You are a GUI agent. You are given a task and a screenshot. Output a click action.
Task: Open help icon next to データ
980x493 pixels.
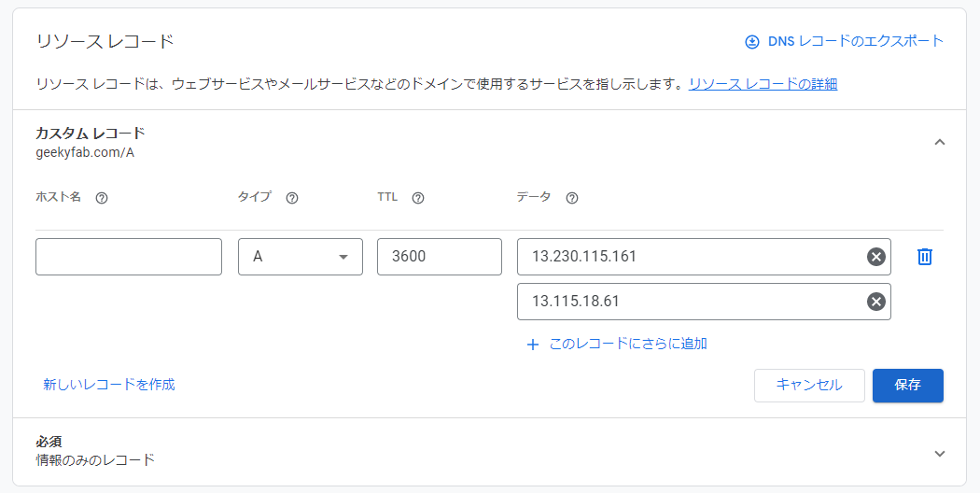[572, 198]
